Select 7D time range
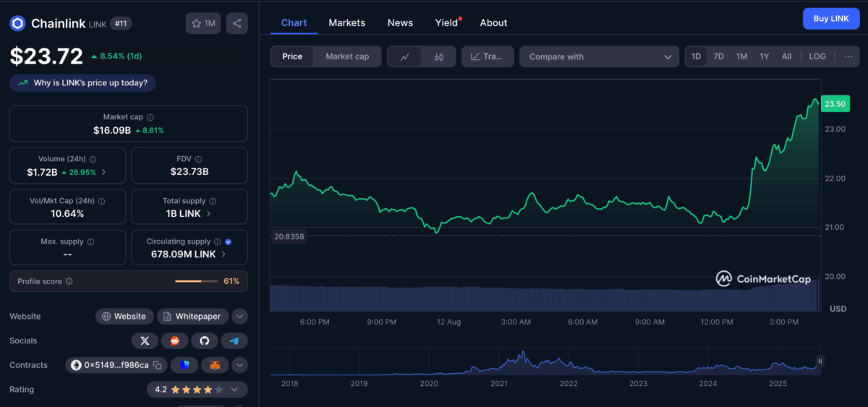Viewport: 868px width, 407px height. (718, 56)
